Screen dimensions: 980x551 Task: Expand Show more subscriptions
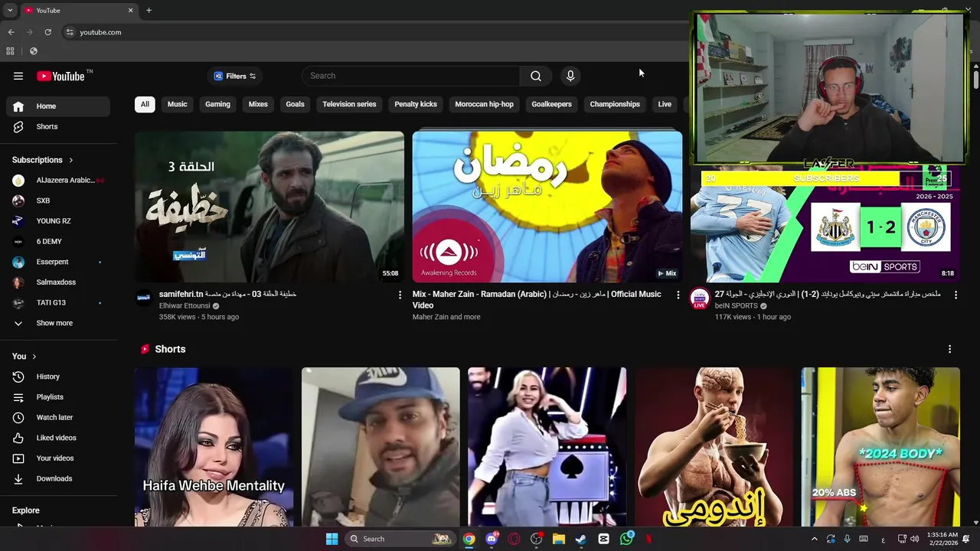click(58, 323)
